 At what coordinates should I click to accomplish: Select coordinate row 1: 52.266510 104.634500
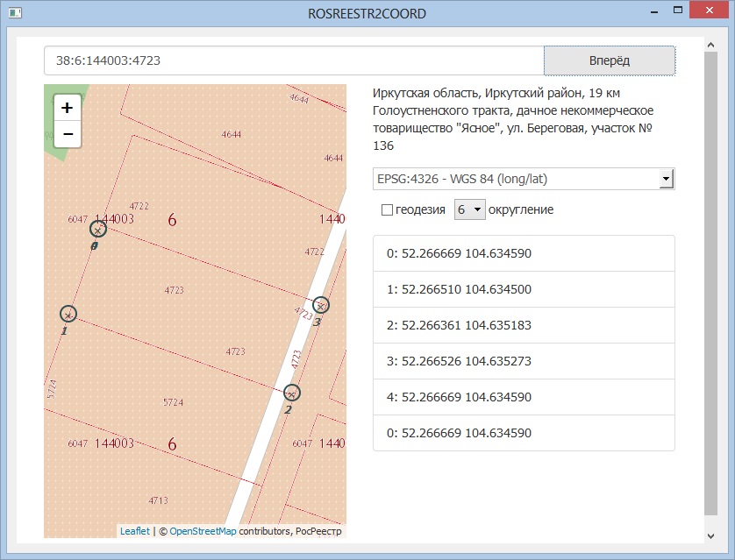pyautogui.click(x=524, y=289)
